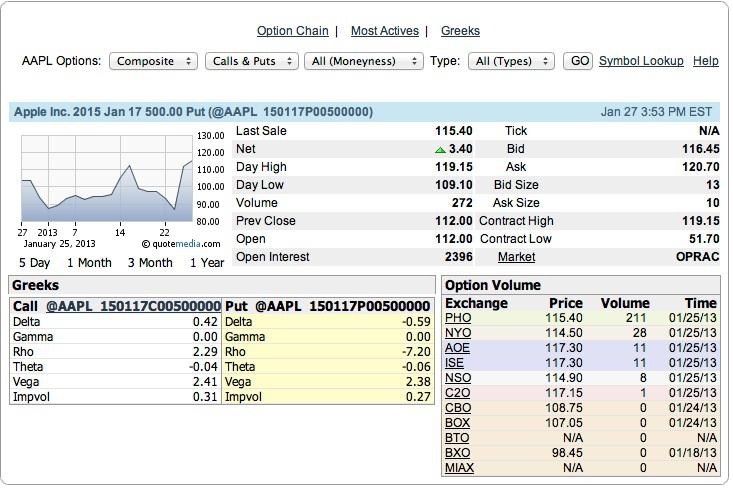Expand the All (Moneyness) dropdown
The height and width of the screenshot is (489, 733).
363,61
